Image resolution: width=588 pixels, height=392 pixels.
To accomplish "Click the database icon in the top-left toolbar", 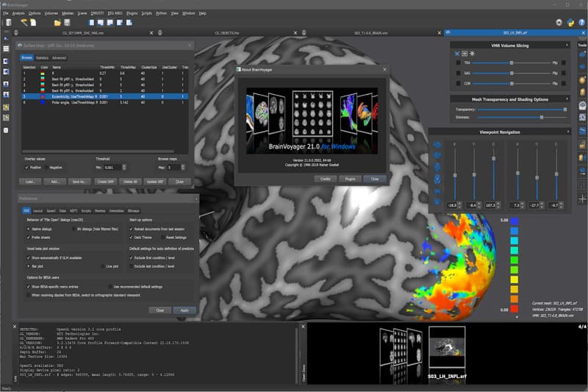I will [9, 23].
